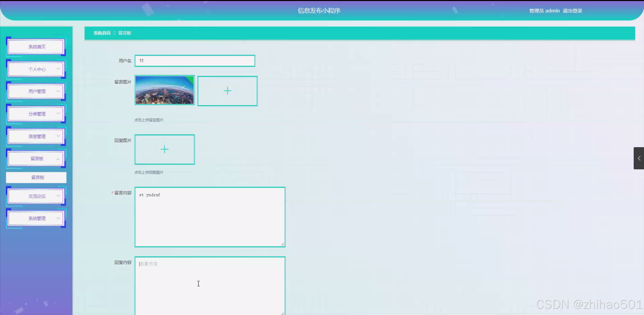Click the 系统首页 breadcrumb link
644x315 pixels.
[x=102, y=33]
